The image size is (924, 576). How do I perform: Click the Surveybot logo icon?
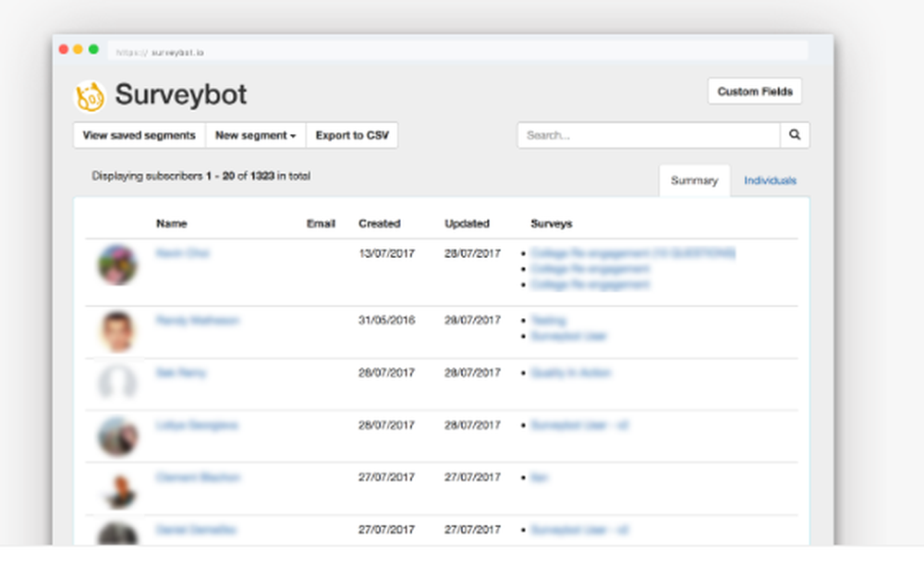pyautogui.click(x=90, y=96)
